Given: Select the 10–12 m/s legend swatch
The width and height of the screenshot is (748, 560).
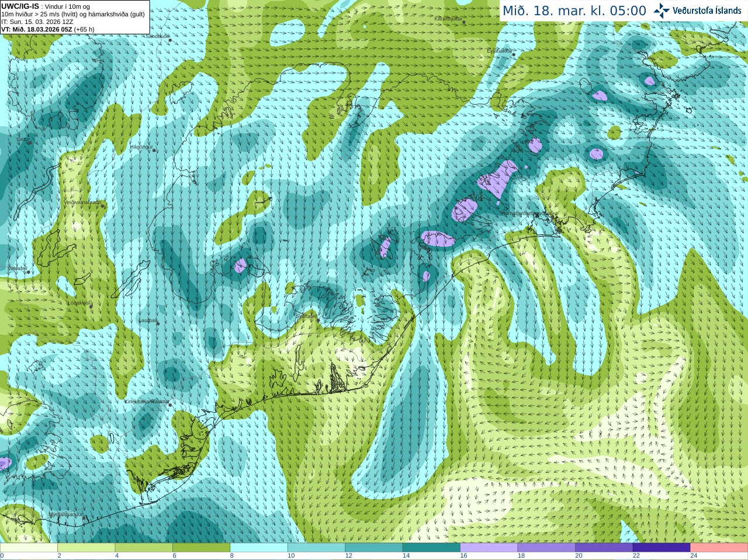Looking at the screenshot, I should tap(316, 548).
